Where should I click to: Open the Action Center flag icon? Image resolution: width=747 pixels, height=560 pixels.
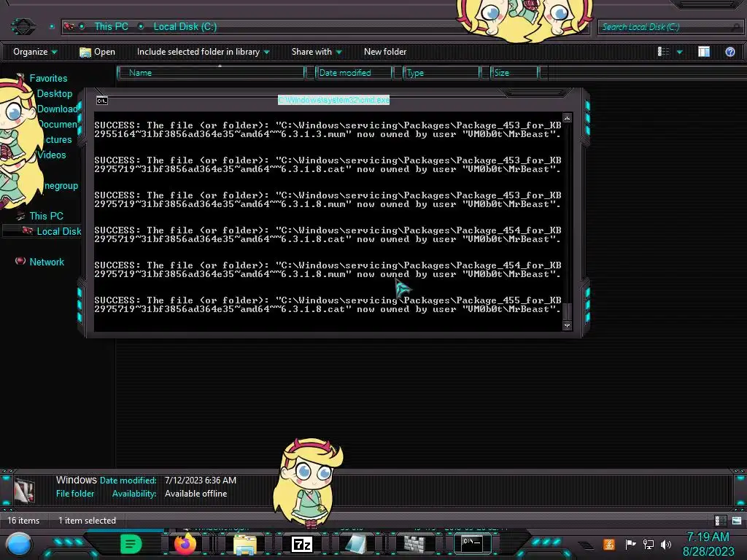point(630,544)
